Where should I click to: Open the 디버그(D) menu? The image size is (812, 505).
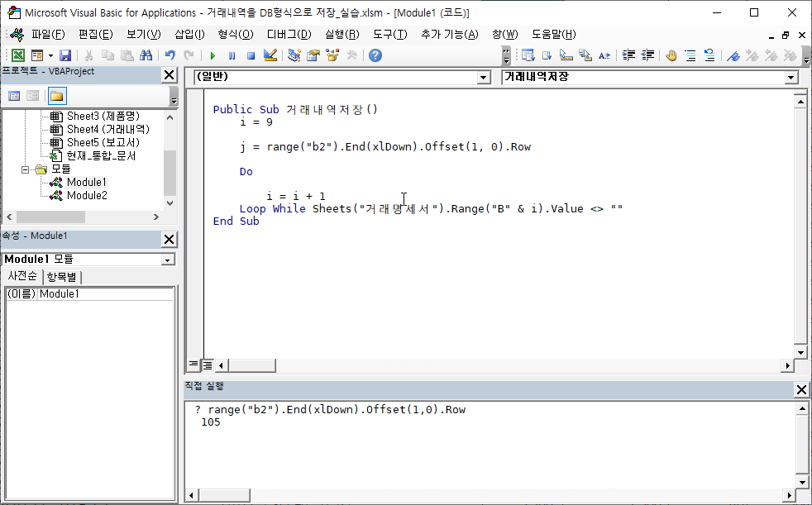click(289, 34)
